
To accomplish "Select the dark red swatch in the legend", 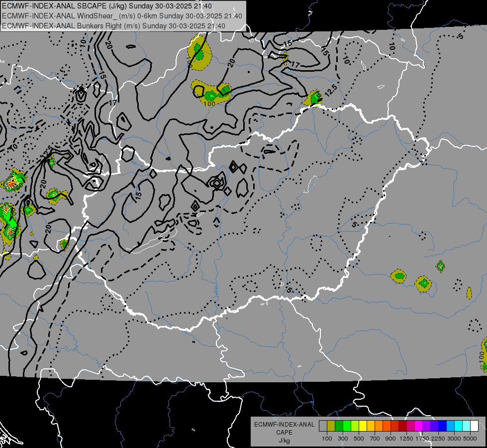I will coord(403,426).
